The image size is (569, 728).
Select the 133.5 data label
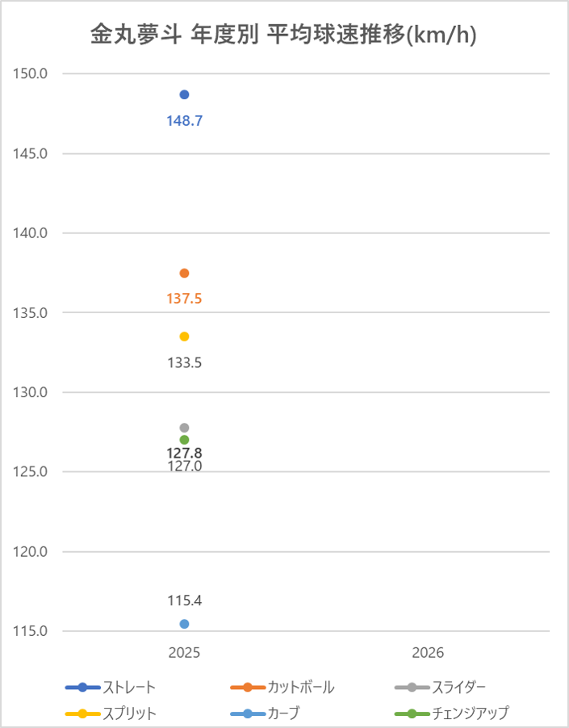[x=185, y=362]
